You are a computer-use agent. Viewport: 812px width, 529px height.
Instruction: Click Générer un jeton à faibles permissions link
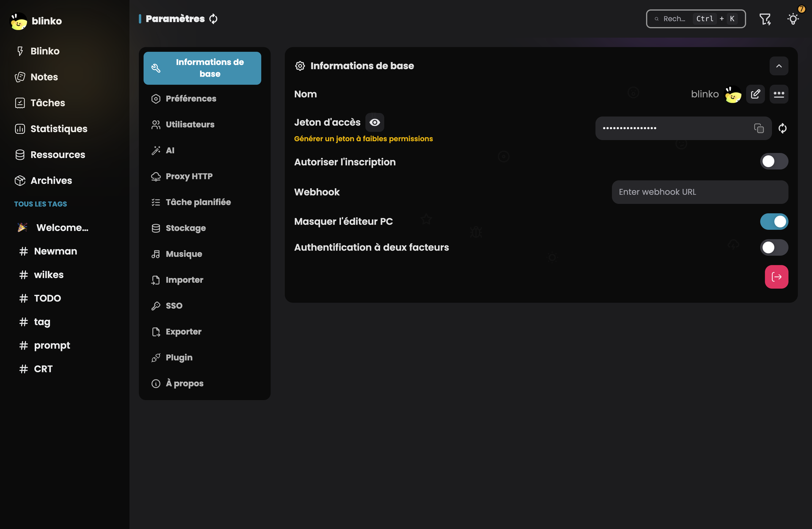(363, 139)
